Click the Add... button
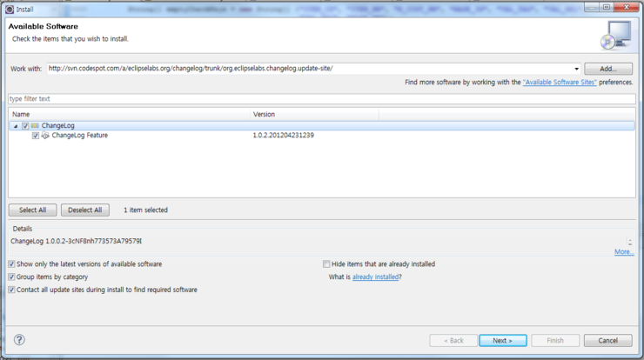The height and width of the screenshot is (360, 644). (x=608, y=69)
